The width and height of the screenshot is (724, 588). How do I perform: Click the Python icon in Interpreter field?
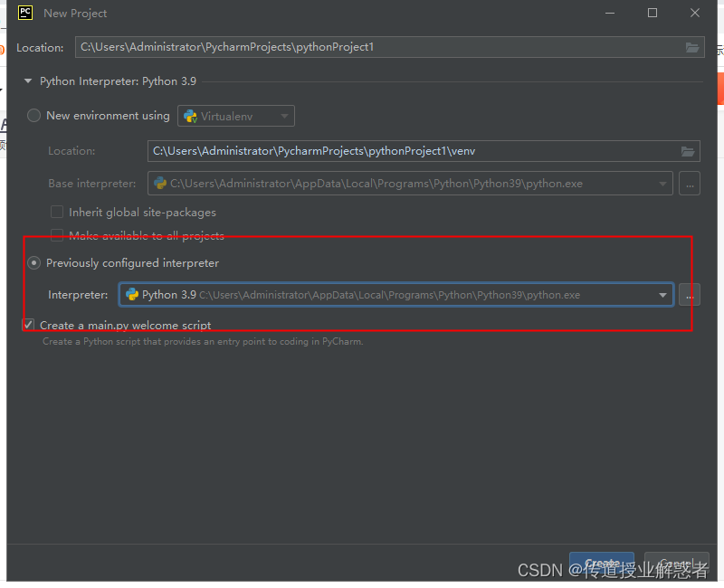(132, 295)
